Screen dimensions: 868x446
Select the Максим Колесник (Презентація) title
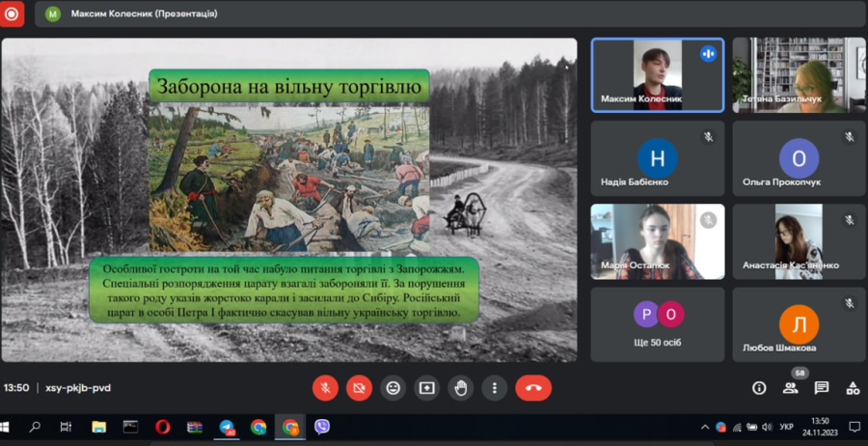tap(144, 14)
